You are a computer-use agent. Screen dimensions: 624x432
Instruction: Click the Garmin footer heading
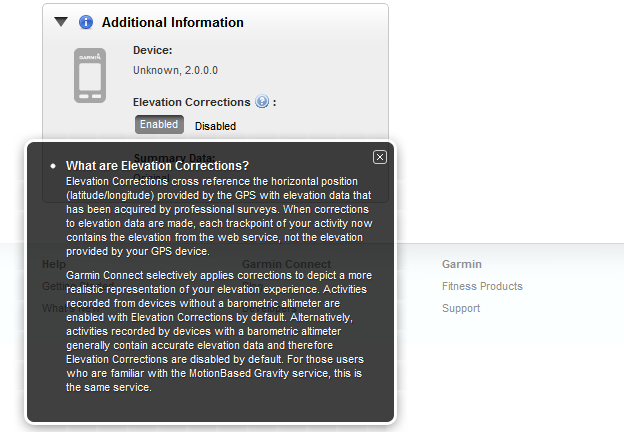click(462, 264)
